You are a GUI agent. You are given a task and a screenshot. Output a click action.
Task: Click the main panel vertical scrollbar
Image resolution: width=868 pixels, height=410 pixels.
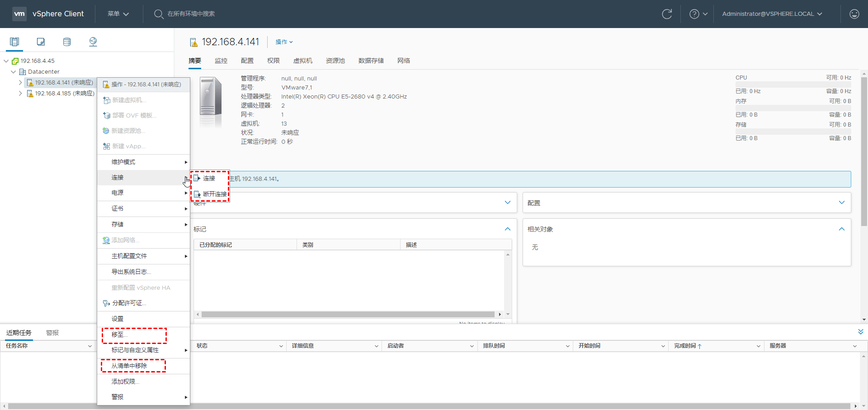864,151
